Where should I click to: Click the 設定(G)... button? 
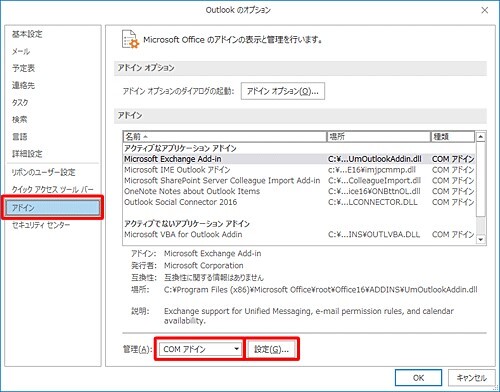pyautogui.click(x=272, y=349)
